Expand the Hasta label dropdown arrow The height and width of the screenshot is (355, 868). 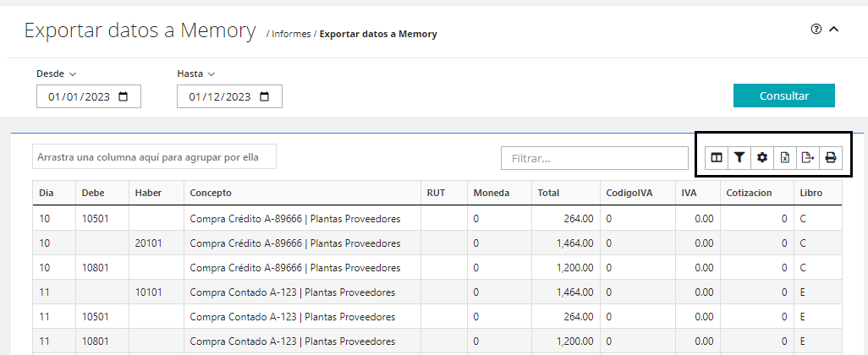211,74
